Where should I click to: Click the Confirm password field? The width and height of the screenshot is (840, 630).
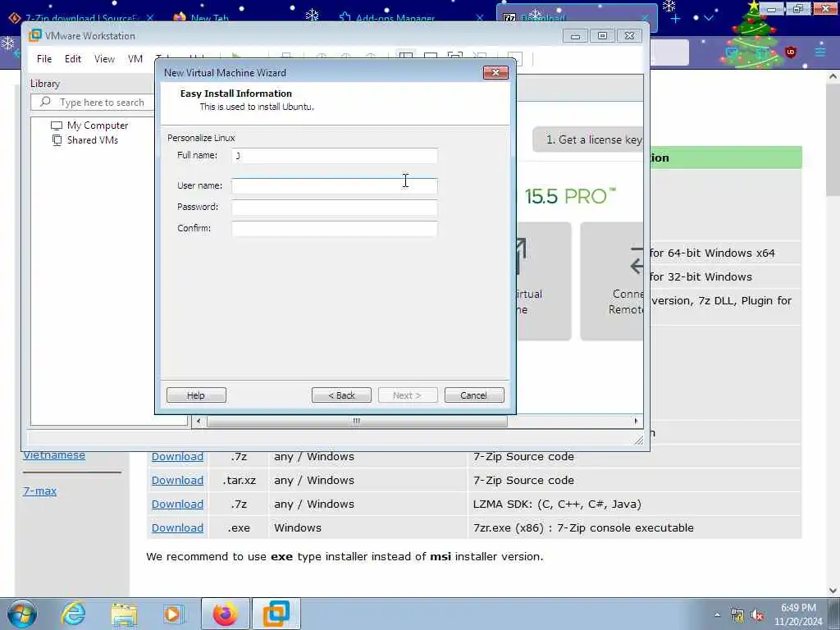(335, 229)
